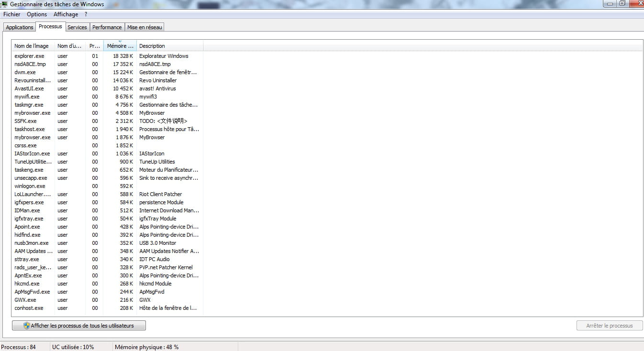The width and height of the screenshot is (644, 351).
Task: Select the Apoint.exe process
Action: (108, 227)
